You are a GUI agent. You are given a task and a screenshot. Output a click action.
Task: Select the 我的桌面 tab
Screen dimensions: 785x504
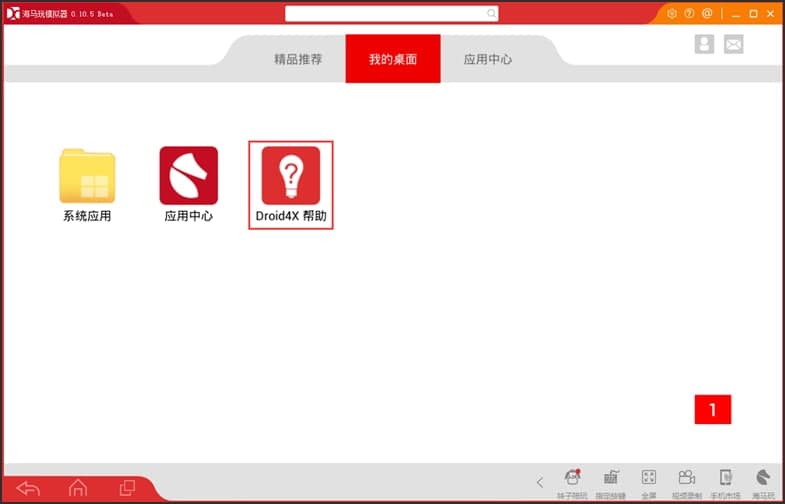click(393, 59)
